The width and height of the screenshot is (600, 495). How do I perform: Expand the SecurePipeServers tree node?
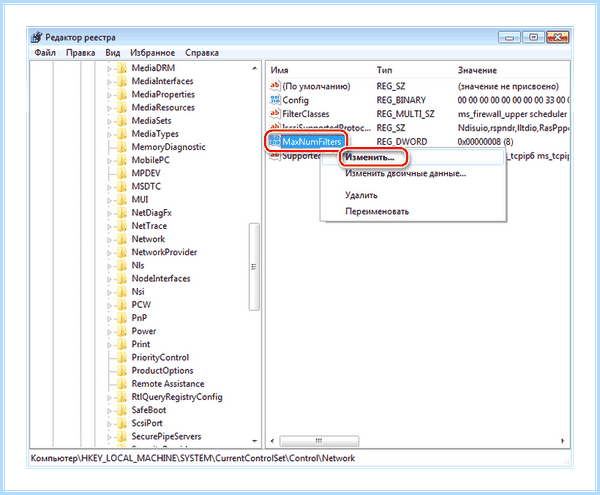109,437
